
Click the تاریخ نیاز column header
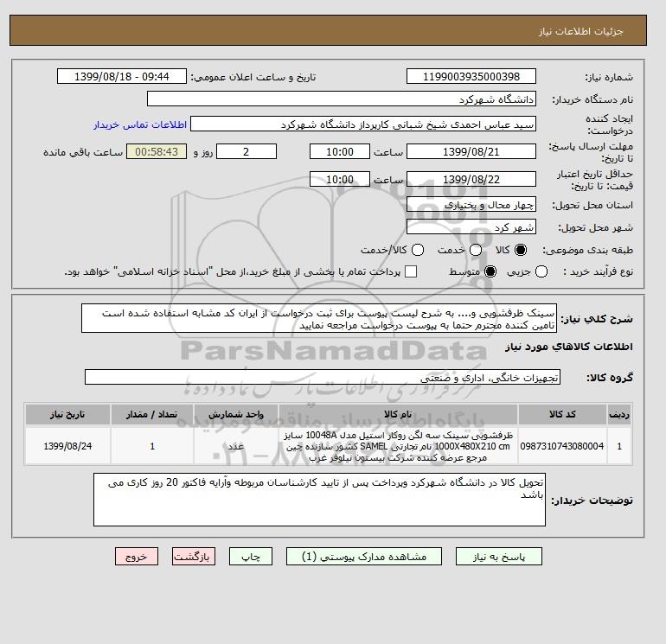pyautogui.click(x=68, y=414)
